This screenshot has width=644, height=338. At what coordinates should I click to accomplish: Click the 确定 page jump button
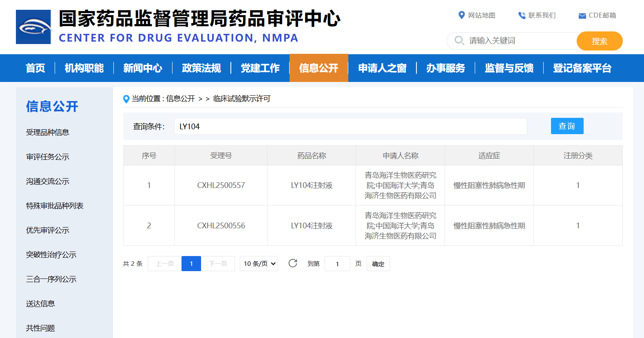pyautogui.click(x=378, y=264)
